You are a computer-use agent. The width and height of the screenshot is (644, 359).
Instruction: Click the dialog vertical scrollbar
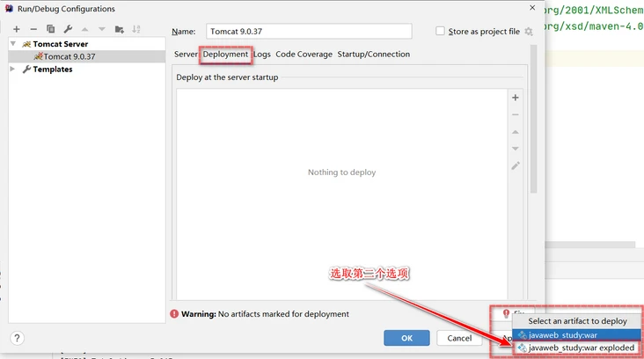click(533, 119)
